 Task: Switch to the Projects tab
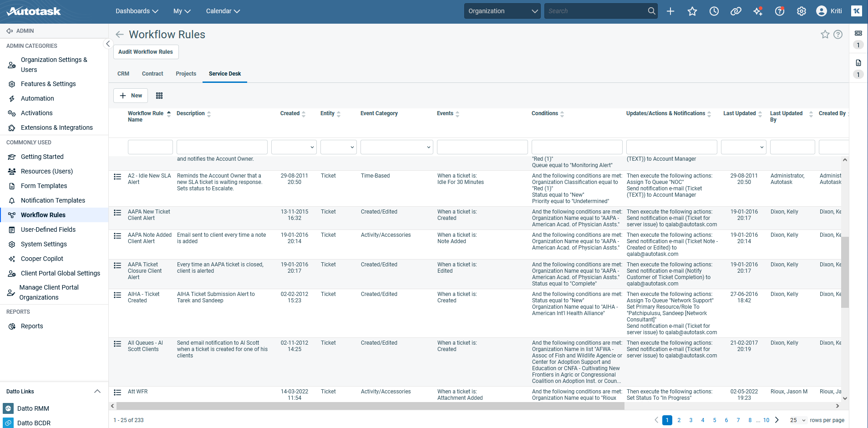[186, 74]
